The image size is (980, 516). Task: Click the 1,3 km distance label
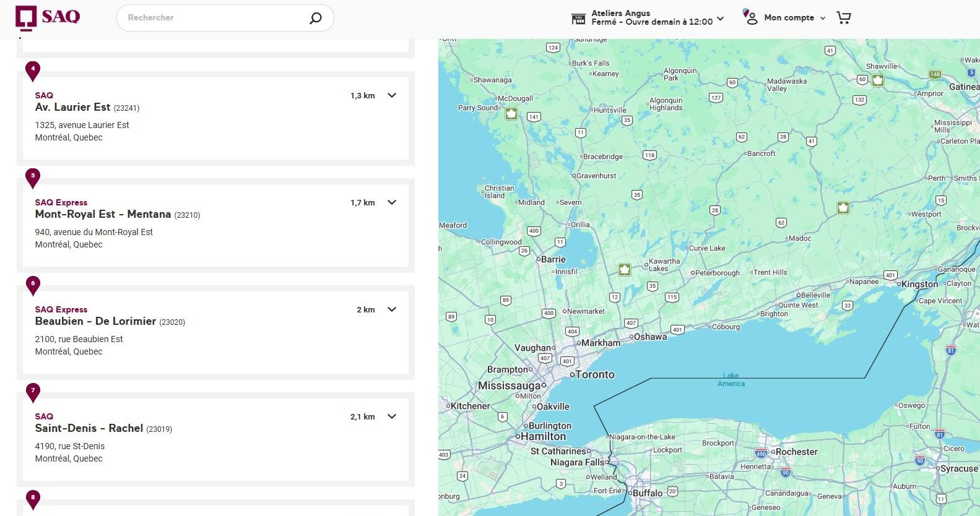click(363, 95)
